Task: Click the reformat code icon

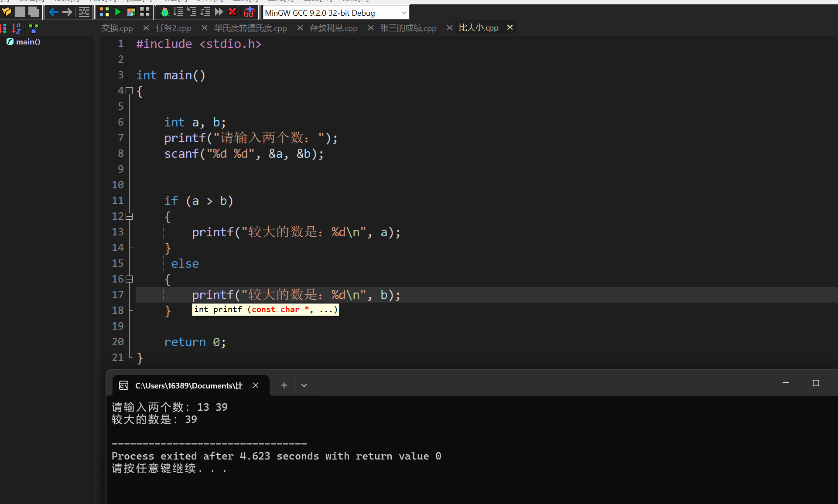Action: 84,12
